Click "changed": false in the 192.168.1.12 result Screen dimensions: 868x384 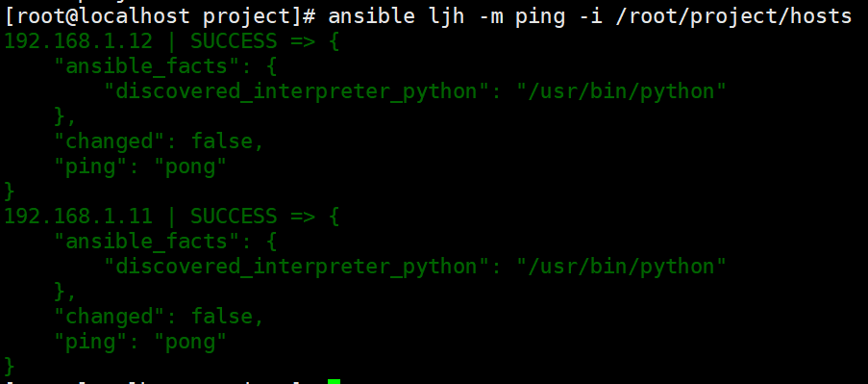pos(159,141)
